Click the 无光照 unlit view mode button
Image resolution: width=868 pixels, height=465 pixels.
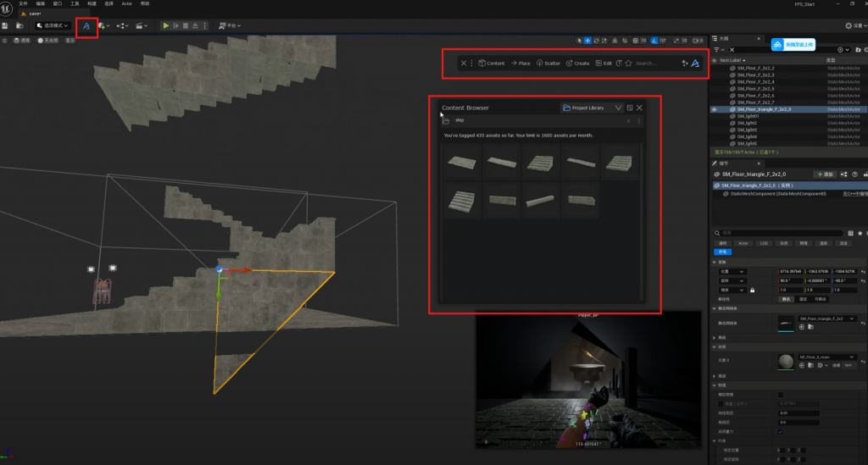[47, 41]
